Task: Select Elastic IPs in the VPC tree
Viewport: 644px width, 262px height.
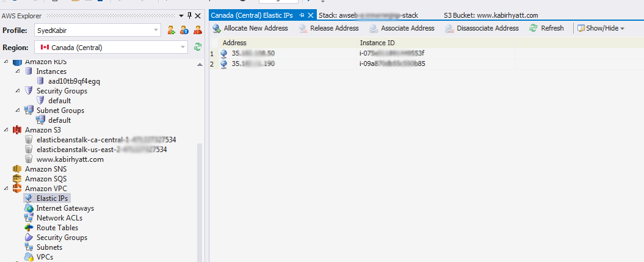Action: pyautogui.click(x=52, y=198)
